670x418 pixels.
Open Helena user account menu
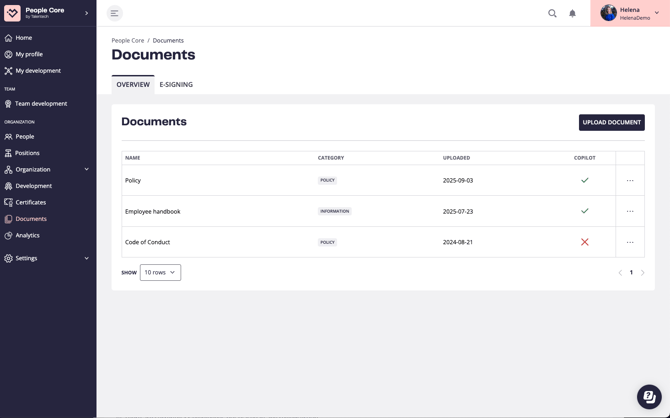pyautogui.click(x=630, y=13)
